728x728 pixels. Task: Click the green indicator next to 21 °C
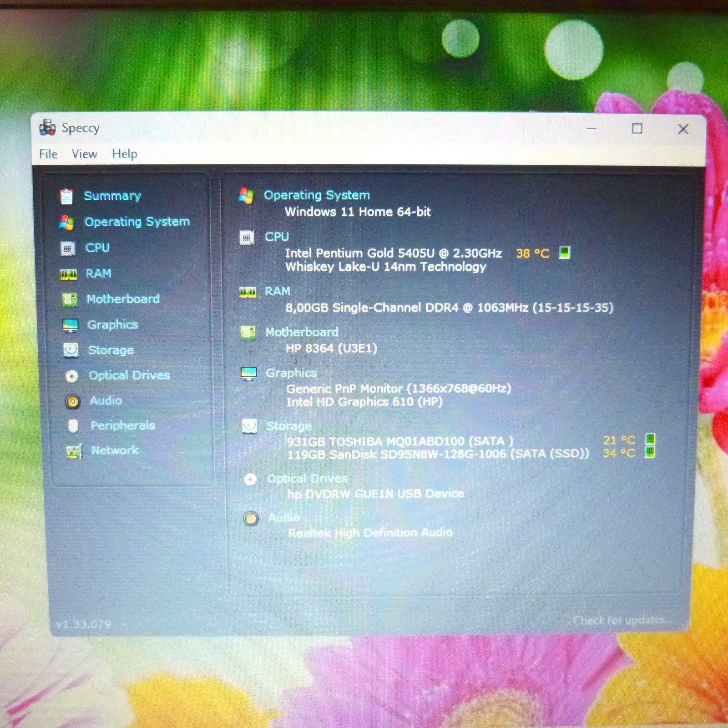(650, 440)
